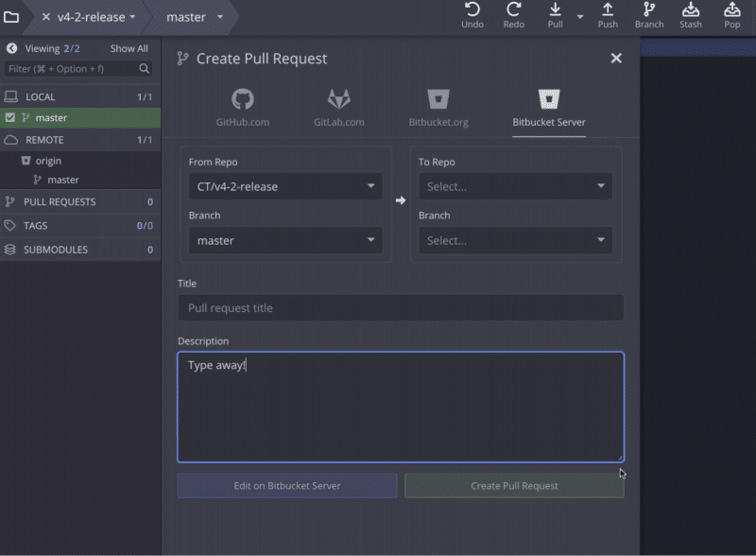Click the Pop stash toolbar icon
This screenshot has height=556, width=756.
tap(731, 15)
